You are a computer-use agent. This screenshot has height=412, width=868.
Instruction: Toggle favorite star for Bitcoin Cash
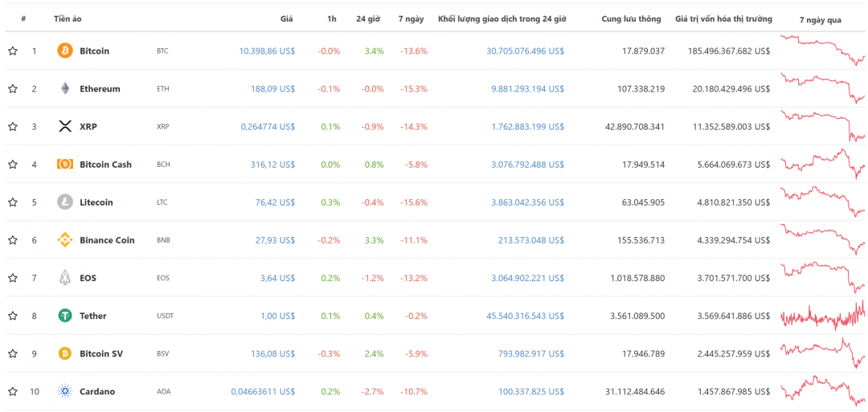[13, 165]
